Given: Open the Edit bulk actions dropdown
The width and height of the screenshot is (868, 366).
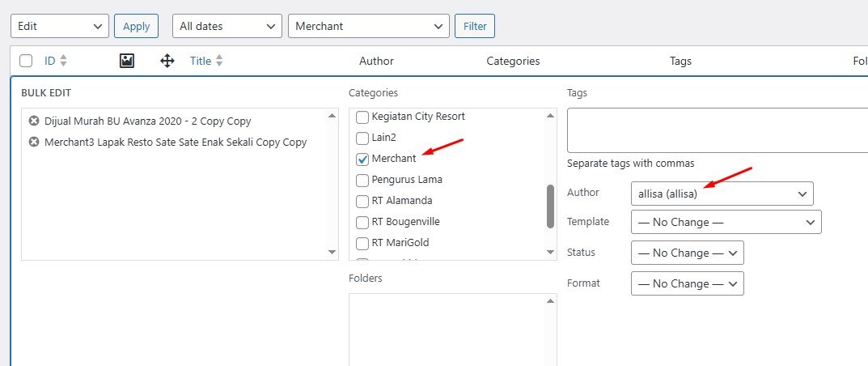Looking at the screenshot, I should 59,26.
